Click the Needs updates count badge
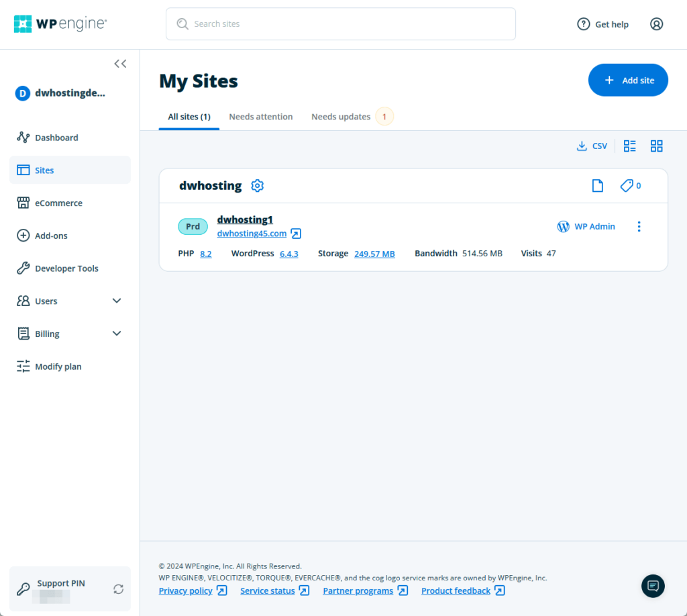Screen dimensions: 687x616 [384, 117]
